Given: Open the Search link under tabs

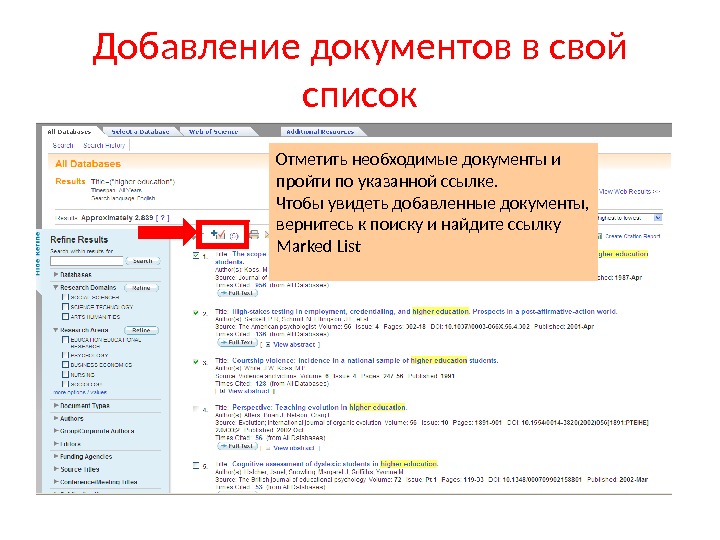Looking at the screenshot, I should pos(63,145).
